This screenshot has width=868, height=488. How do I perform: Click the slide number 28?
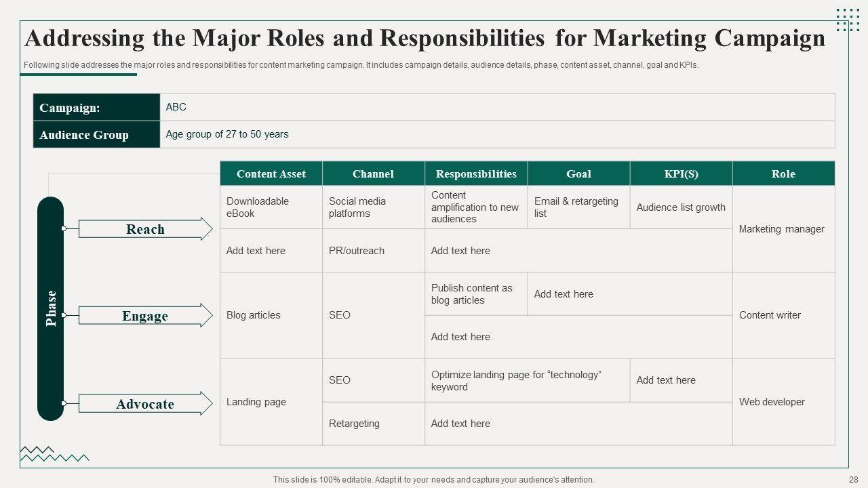[x=853, y=480]
